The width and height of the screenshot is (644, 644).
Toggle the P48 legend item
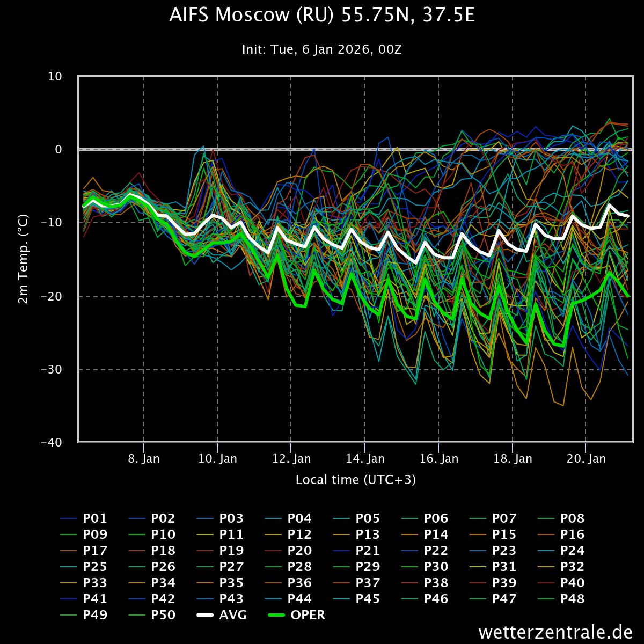(x=572, y=599)
